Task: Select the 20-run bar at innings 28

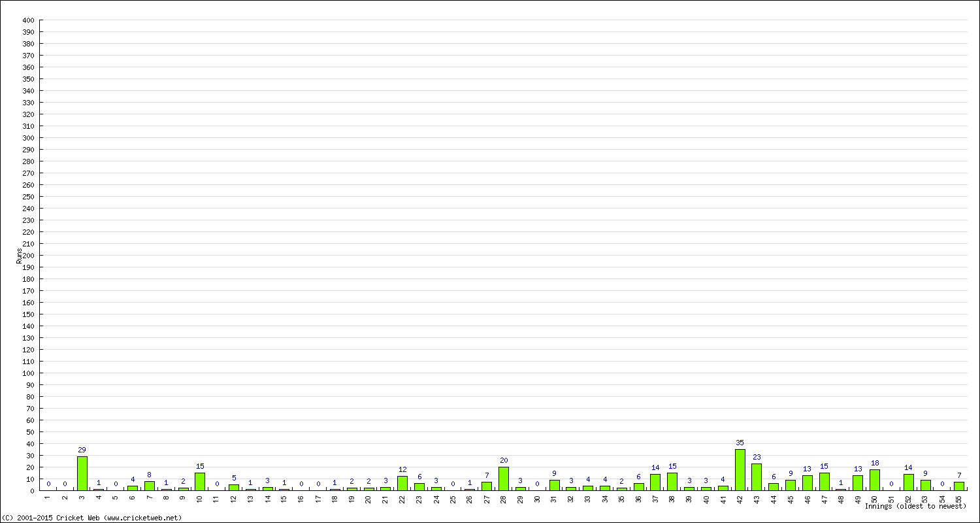Action: click(504, 479)
